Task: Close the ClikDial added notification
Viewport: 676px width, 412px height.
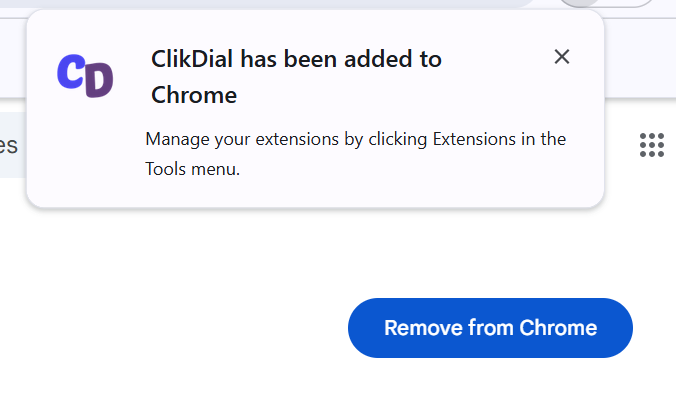Action: pyautogui.click(x=561, y=57)
